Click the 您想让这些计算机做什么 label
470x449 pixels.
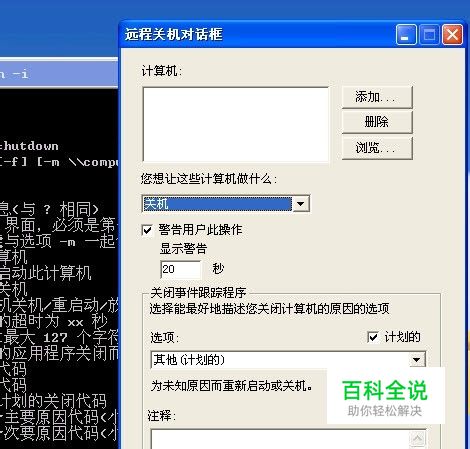tap(209, 179)
